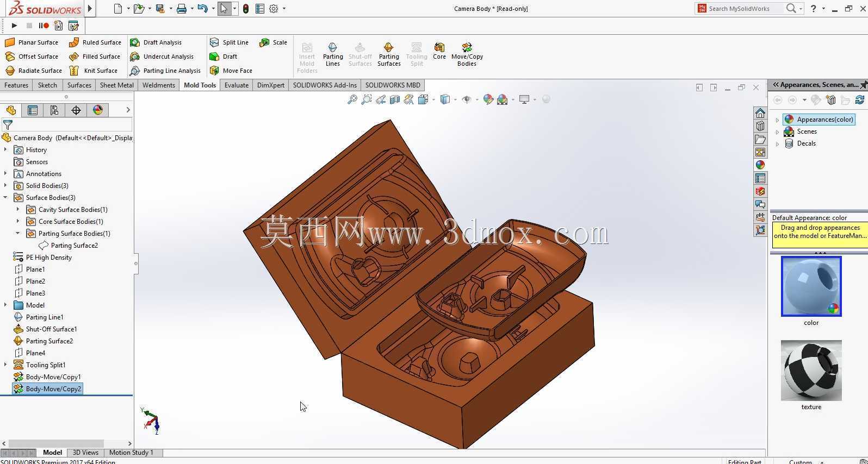868x464 pixels.
Task: Open the FeatureManager Design Tree tab
Action: (x=11, y=110)
